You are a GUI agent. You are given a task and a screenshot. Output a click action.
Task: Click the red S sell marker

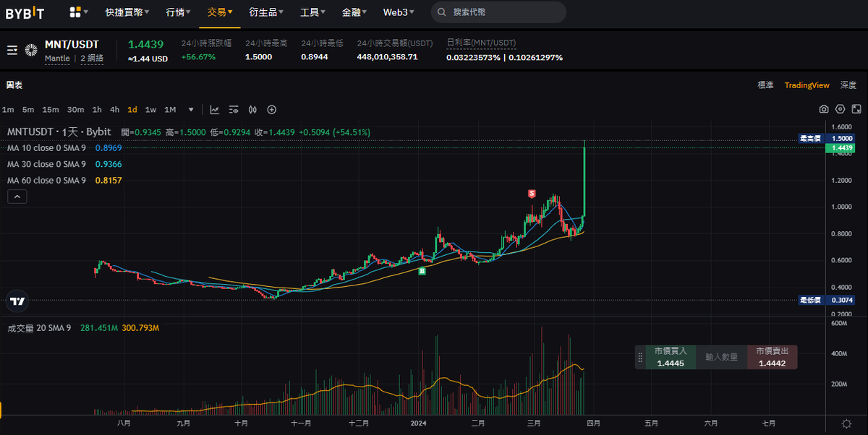point(532,194)
